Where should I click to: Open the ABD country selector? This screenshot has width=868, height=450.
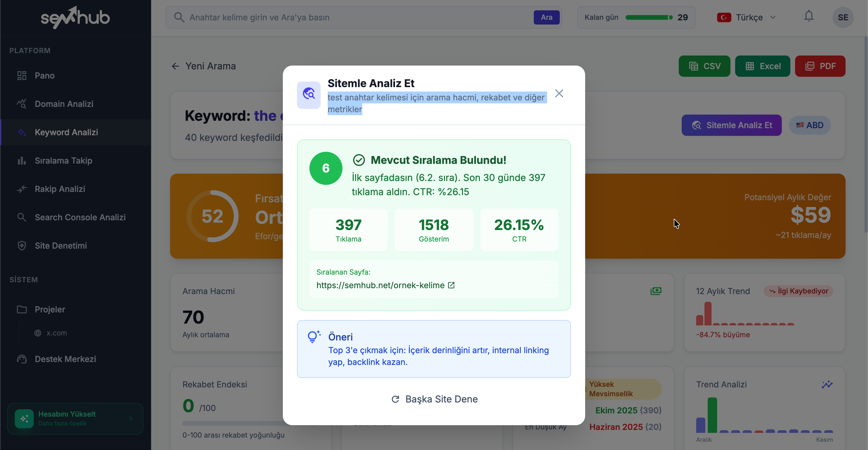[809, 125]
